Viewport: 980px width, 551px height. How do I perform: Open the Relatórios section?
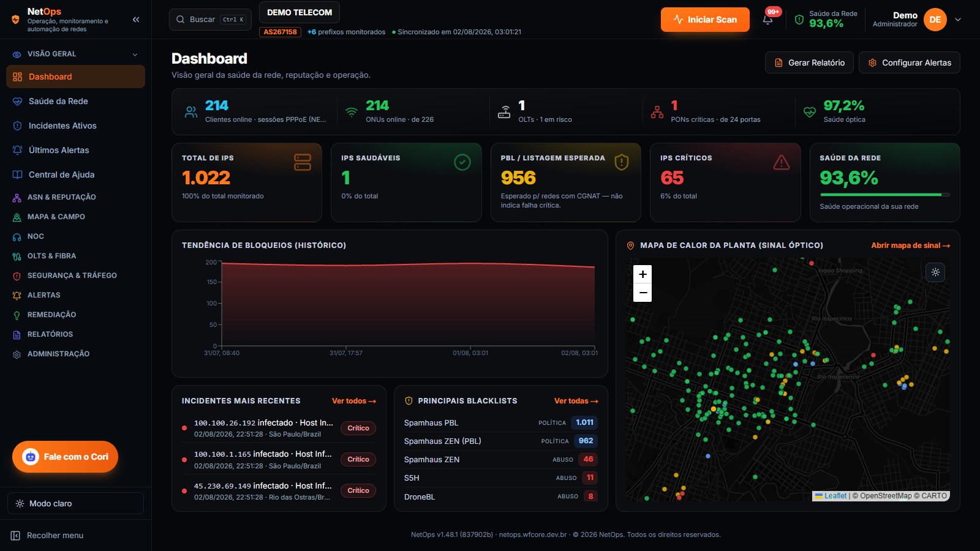(75, 334)
